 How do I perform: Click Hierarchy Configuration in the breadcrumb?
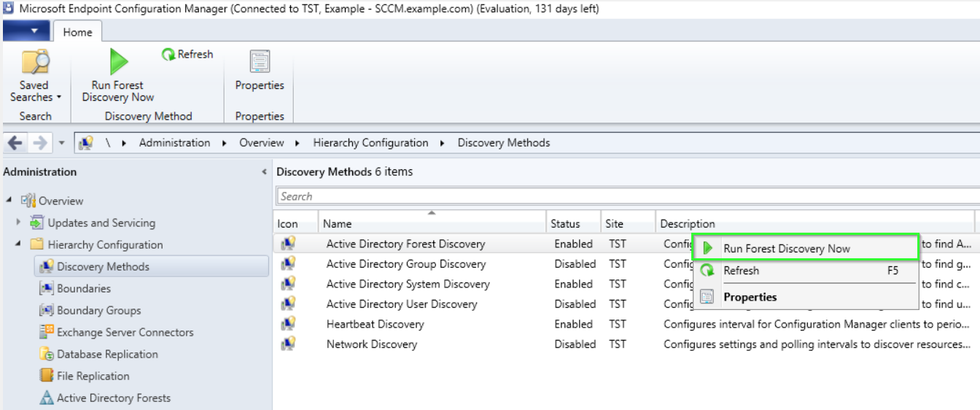370,143
